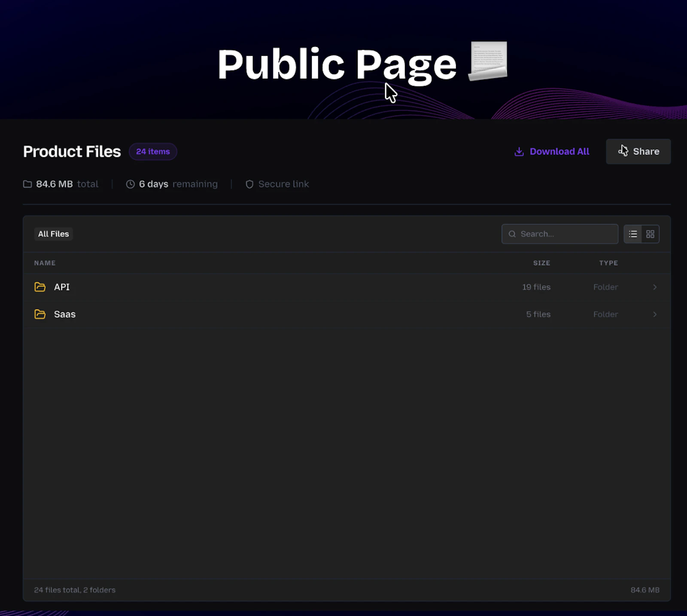Switch to grid view
687x616 pixels.
[x=650, y=234]
